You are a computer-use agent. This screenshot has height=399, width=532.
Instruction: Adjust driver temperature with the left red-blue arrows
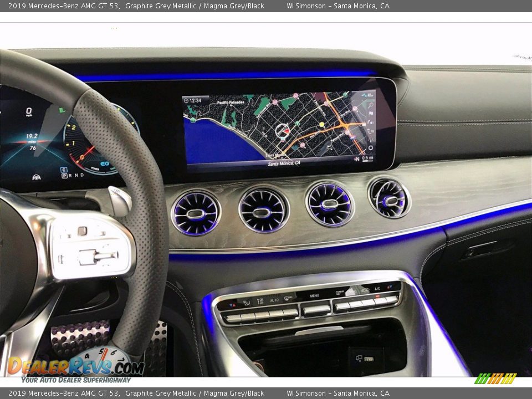click(232, 305)
